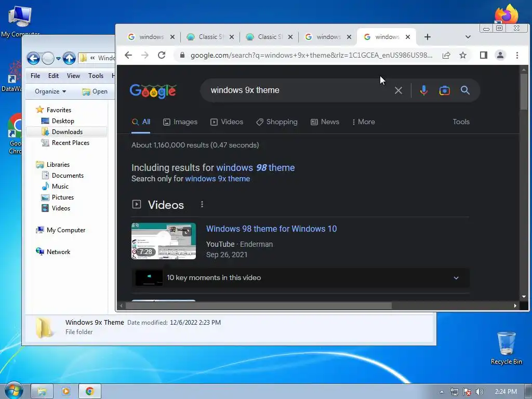
Task: Open a new Chrome tab
Action: tap(428, 37)
